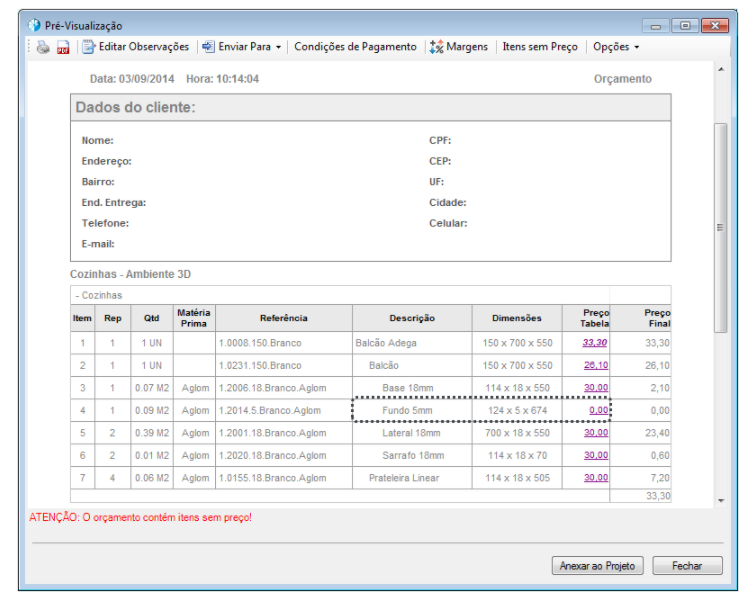Click the 26,10 table price link

point(596,366)
